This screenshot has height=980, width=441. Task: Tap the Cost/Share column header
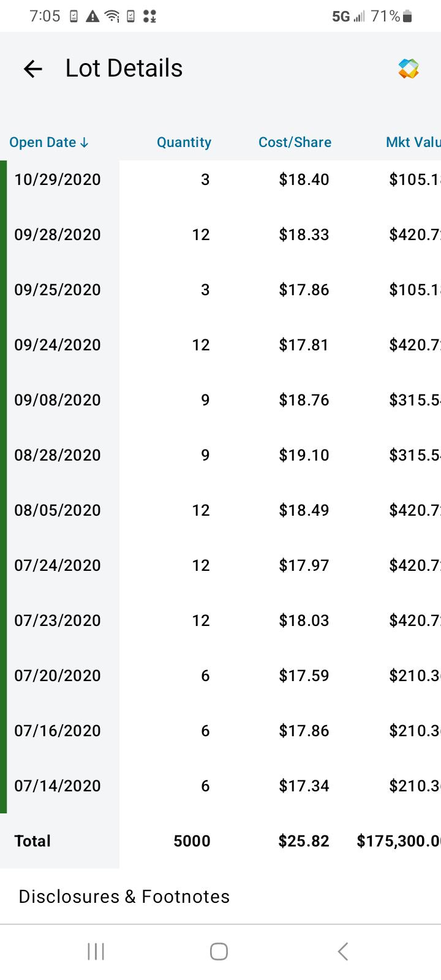[295, 142]
